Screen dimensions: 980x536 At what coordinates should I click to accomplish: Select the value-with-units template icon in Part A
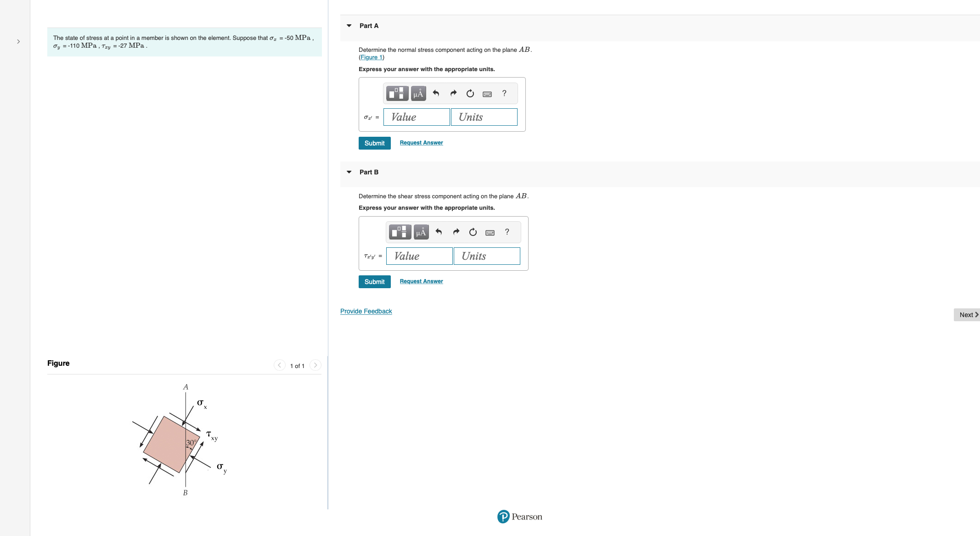click(x=397, y=93)
